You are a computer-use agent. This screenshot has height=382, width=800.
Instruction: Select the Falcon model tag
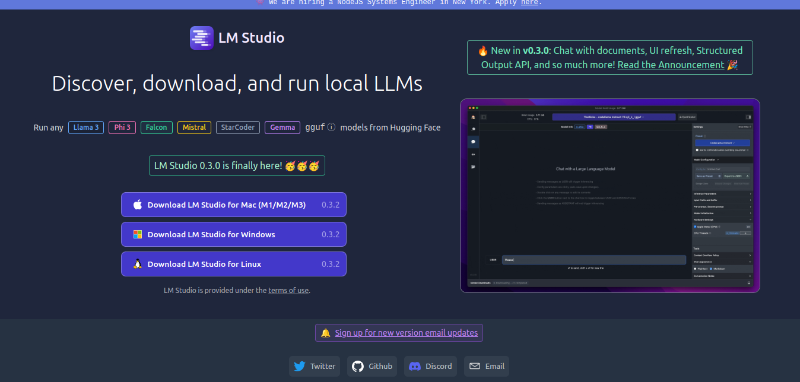(157, 128)
